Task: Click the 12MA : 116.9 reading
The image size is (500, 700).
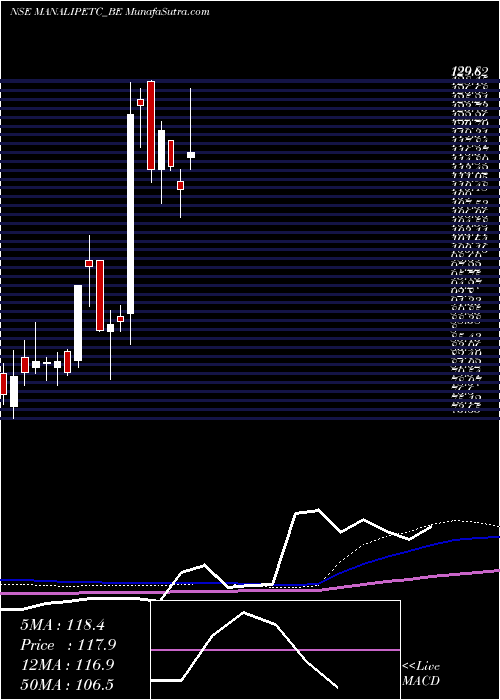Action: (67, 665)
